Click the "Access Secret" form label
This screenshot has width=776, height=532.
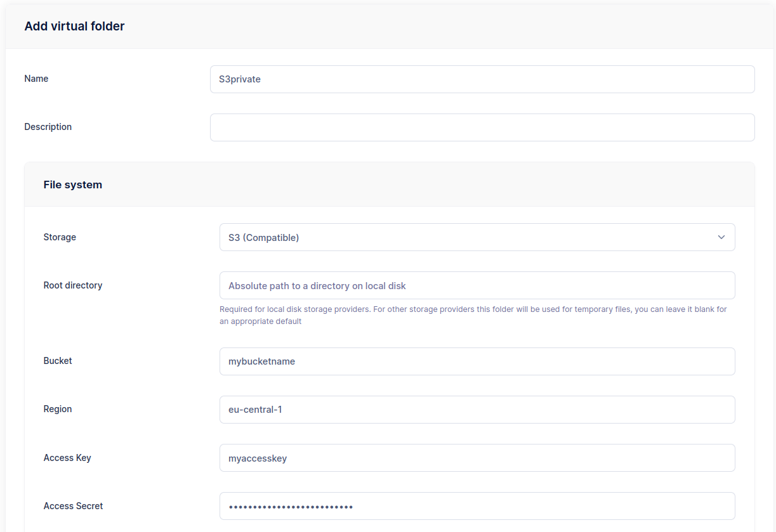(x=73, y=505)
